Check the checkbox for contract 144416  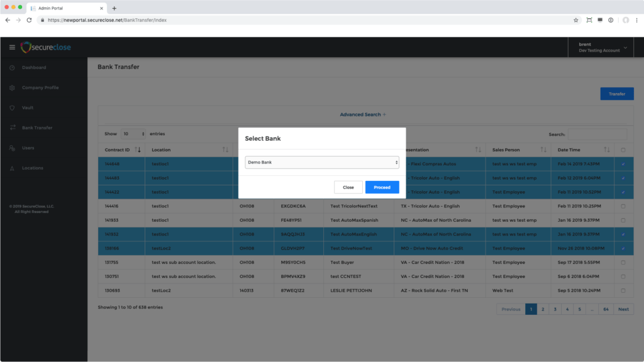click(623, 206)
